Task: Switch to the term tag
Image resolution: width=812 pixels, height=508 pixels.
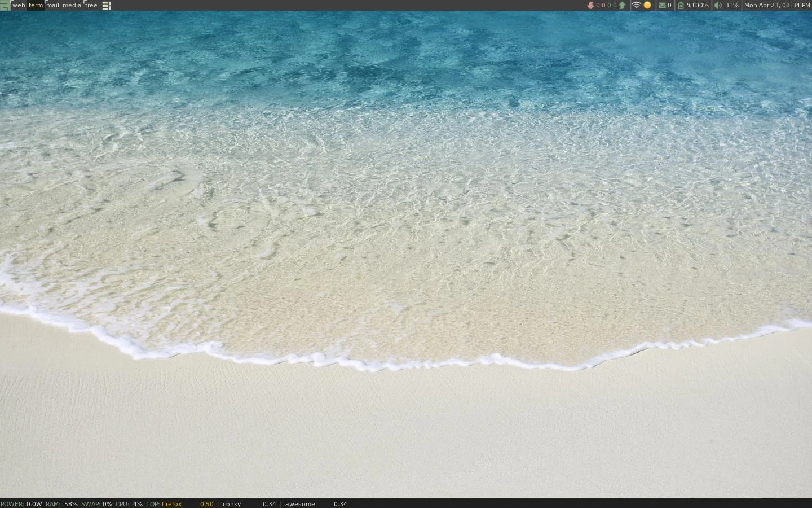Action: point(36,6)
